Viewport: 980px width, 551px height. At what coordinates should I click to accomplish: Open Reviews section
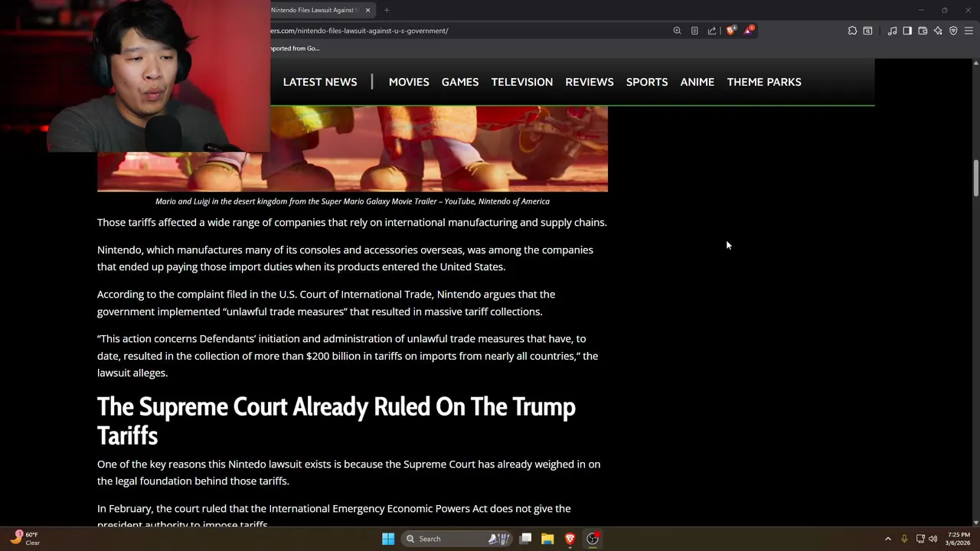pyautogui.click(x=590, y=82)
